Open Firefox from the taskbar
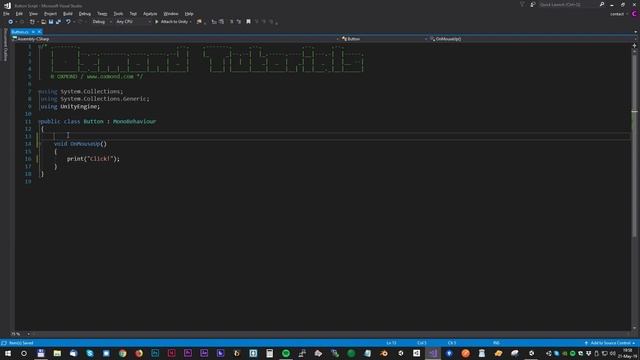Screen dimensions: 640x360 (139, 353)
